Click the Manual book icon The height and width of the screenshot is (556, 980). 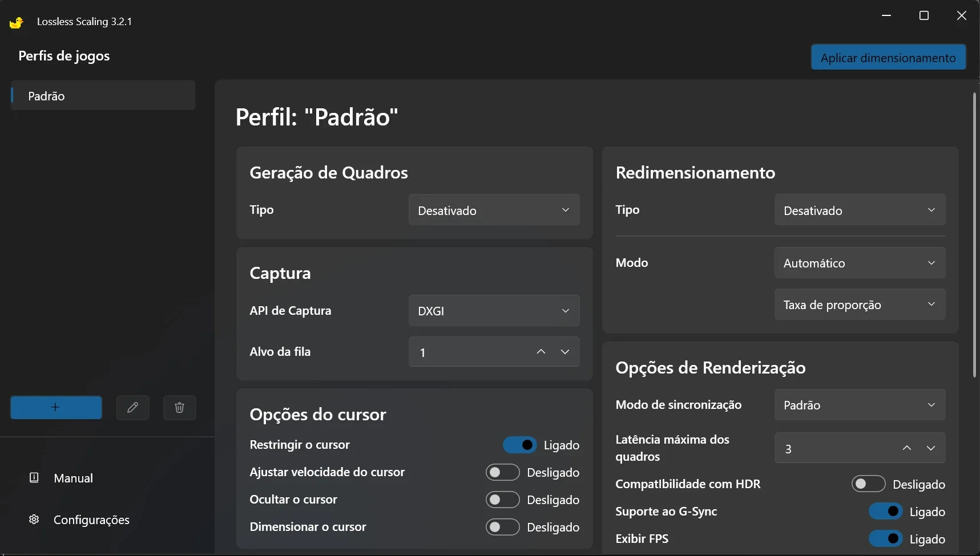coord(34,478)
